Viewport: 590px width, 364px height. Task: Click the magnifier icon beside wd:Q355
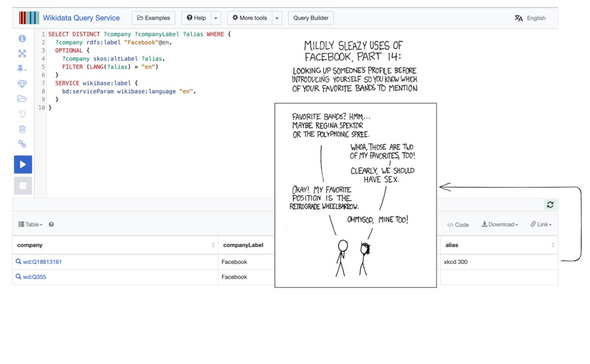coord(19,277)
